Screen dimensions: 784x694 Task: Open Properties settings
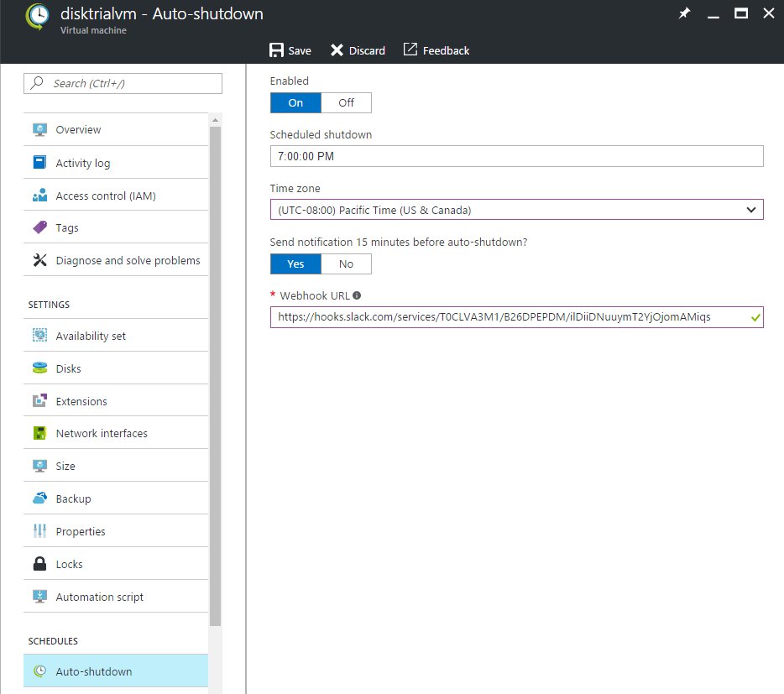pos(116,531)
